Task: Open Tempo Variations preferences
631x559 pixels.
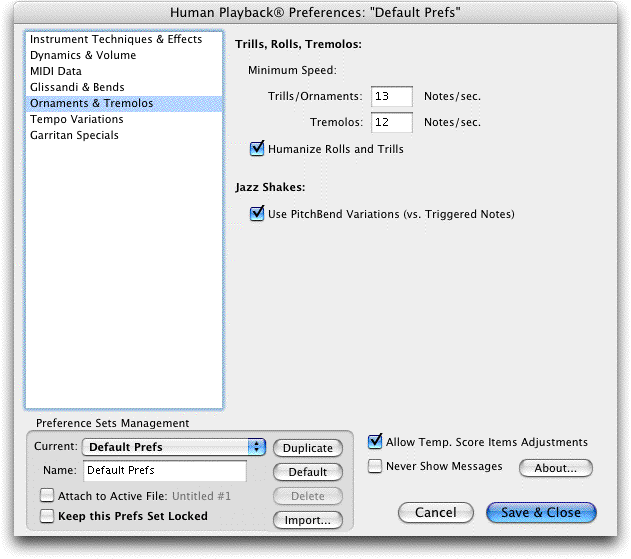Action: pyautogui.click(x=124, y=120)
